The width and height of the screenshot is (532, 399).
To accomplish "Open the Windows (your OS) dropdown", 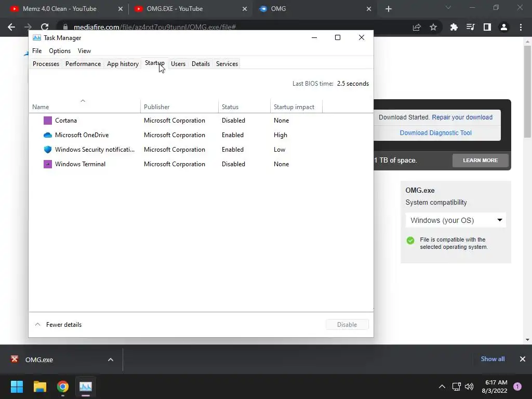I will click(x=456, y=220).
